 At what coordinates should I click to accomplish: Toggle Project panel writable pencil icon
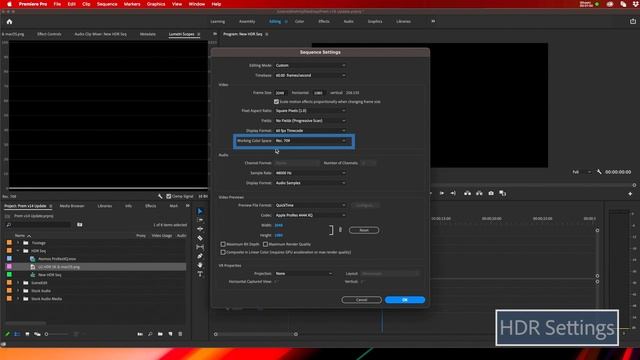(7, 334)
